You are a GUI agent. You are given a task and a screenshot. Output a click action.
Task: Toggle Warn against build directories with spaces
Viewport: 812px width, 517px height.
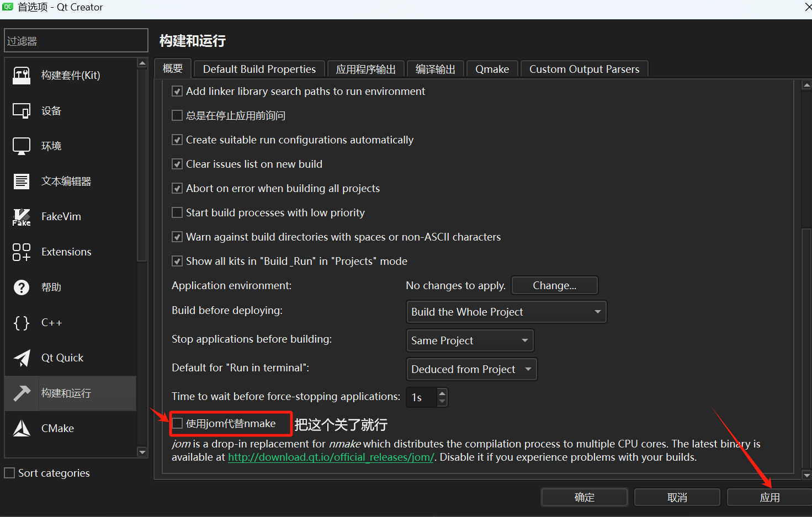pos(177,237)
